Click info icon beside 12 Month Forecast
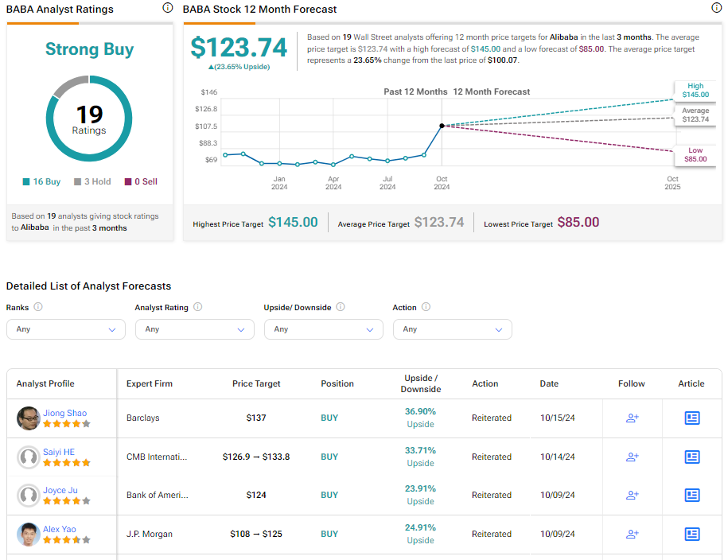This screenshot has height=560, width=728. coord(716,8)
